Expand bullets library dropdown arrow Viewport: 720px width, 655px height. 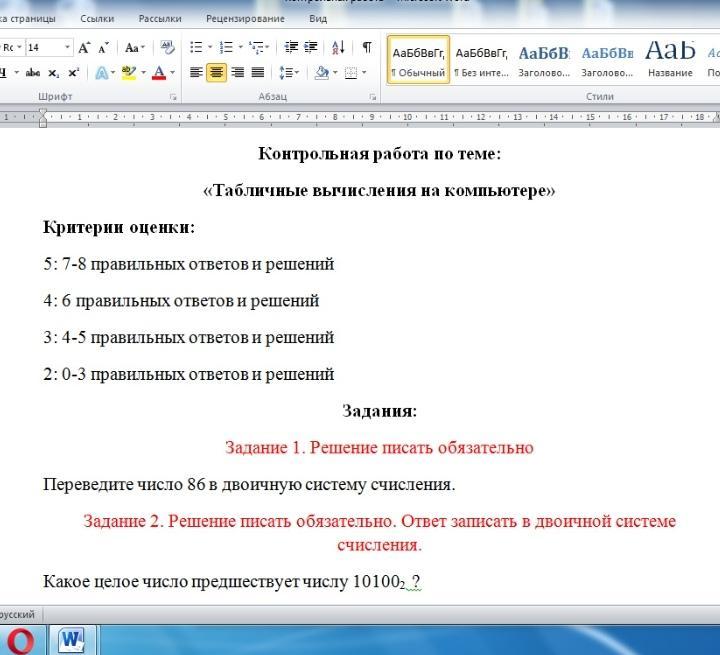(x=210, y=47)
